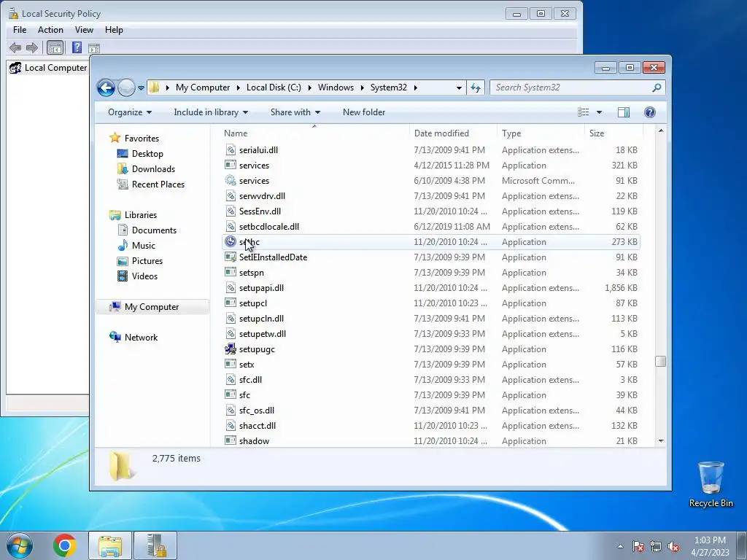The height and width of the screenshot is (560, 747).
Task: Open the Windows Start button
Action: click(20, 545)
